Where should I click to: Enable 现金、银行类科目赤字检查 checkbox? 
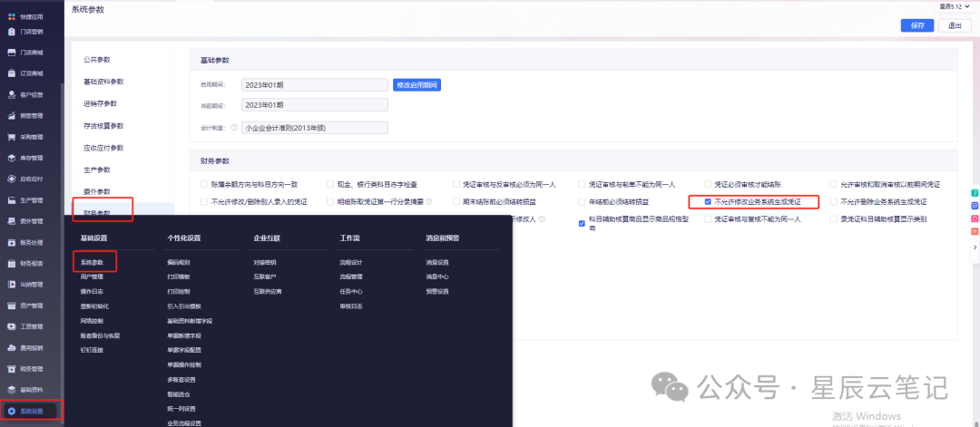[330, 184]
